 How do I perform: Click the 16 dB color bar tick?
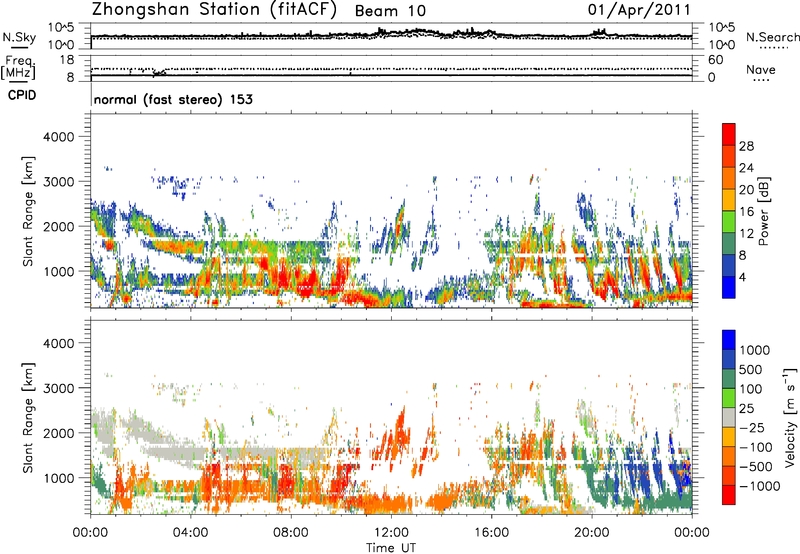[x=746, y=212]
